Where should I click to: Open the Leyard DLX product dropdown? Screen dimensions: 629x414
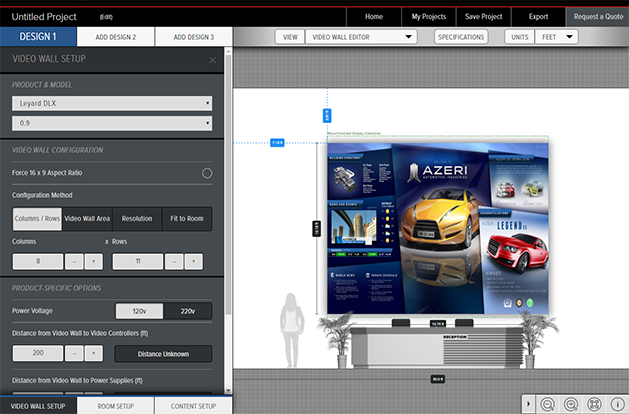112,103
